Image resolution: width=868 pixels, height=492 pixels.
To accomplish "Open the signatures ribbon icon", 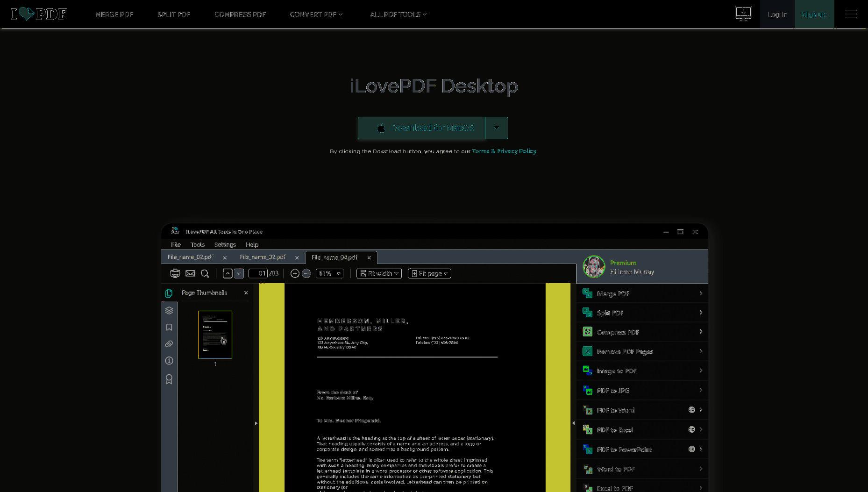I will pos(169,379).
